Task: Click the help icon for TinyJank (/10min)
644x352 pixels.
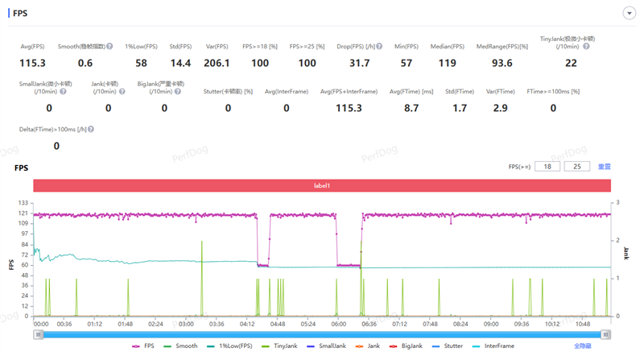Action: (x=586, y=47)
